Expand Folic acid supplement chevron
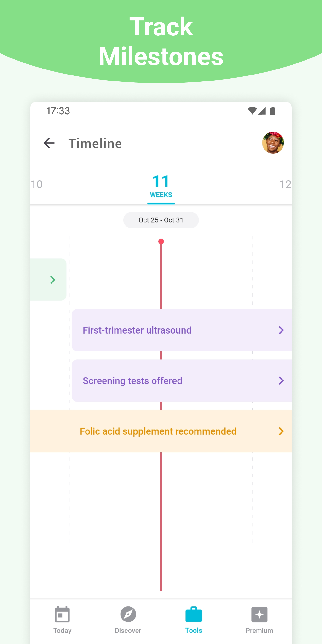Image resolution: width=322 pixels, height=644 pixels. point(281,431)
